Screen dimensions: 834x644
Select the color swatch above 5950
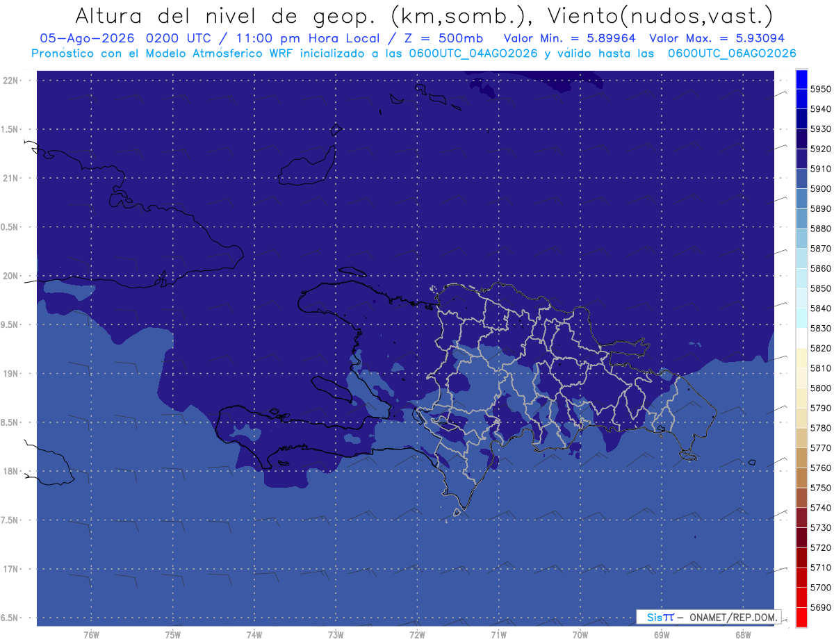(801, 79)
